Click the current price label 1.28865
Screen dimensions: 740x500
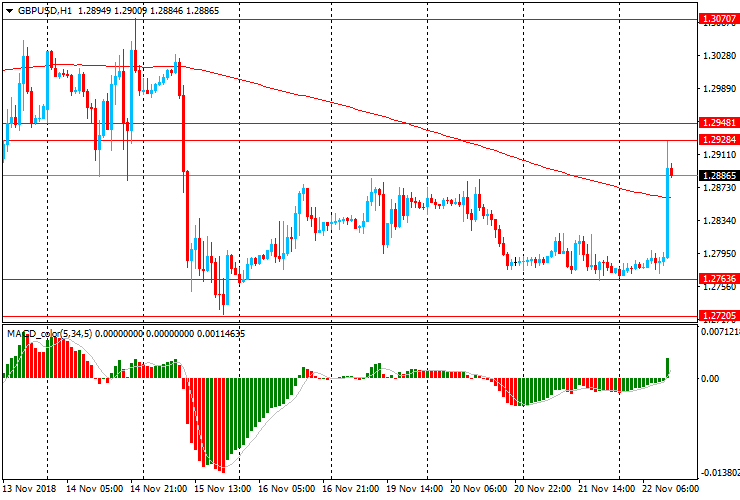pos(719,176)
